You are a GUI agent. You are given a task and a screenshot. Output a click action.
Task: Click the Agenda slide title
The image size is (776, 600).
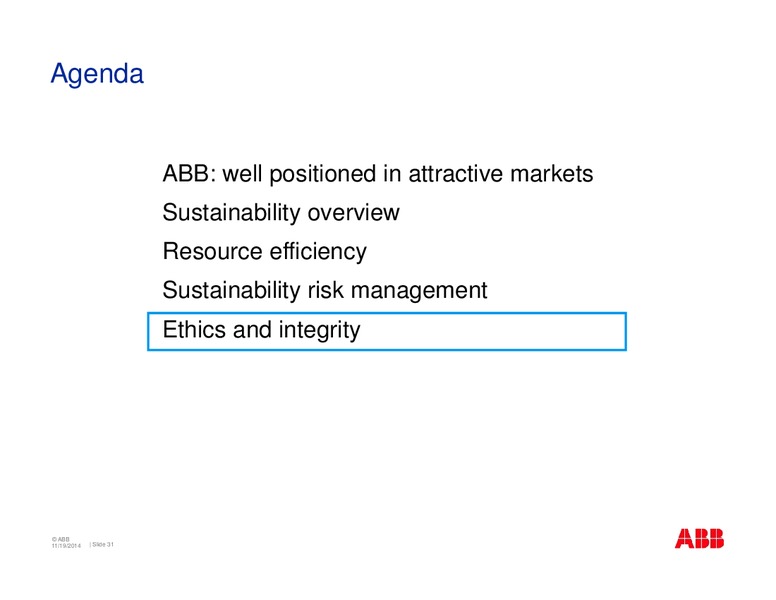(97, 74)
